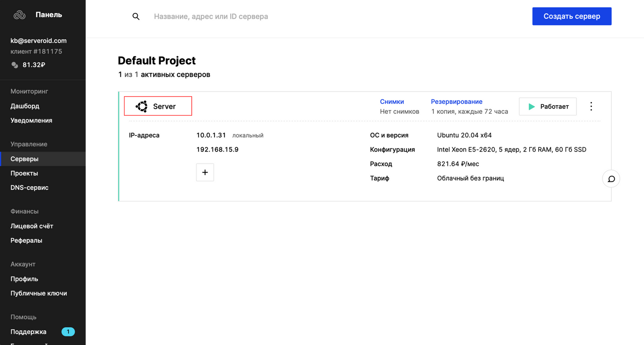Open the chat bubble support widget

611,179
